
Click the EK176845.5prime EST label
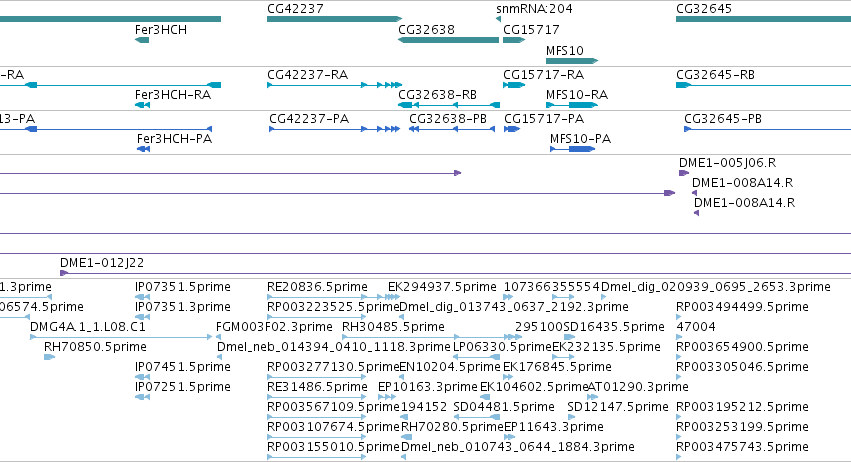tap(557, 367)
